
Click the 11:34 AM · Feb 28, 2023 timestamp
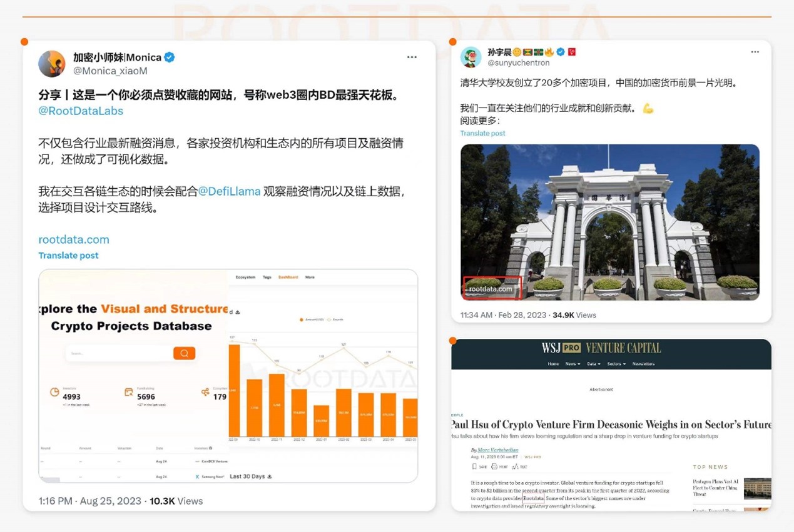click(503, 315)
